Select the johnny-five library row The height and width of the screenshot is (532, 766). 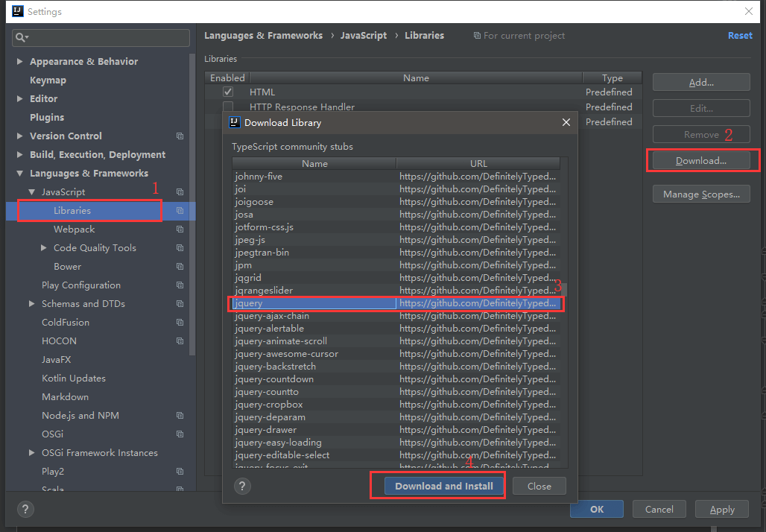coord(396,177)
